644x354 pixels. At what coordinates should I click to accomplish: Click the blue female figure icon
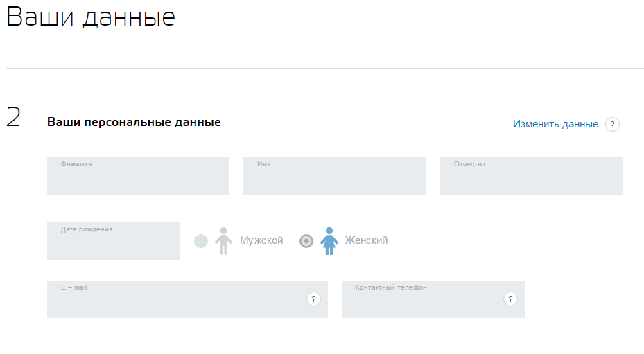point(329,241)
